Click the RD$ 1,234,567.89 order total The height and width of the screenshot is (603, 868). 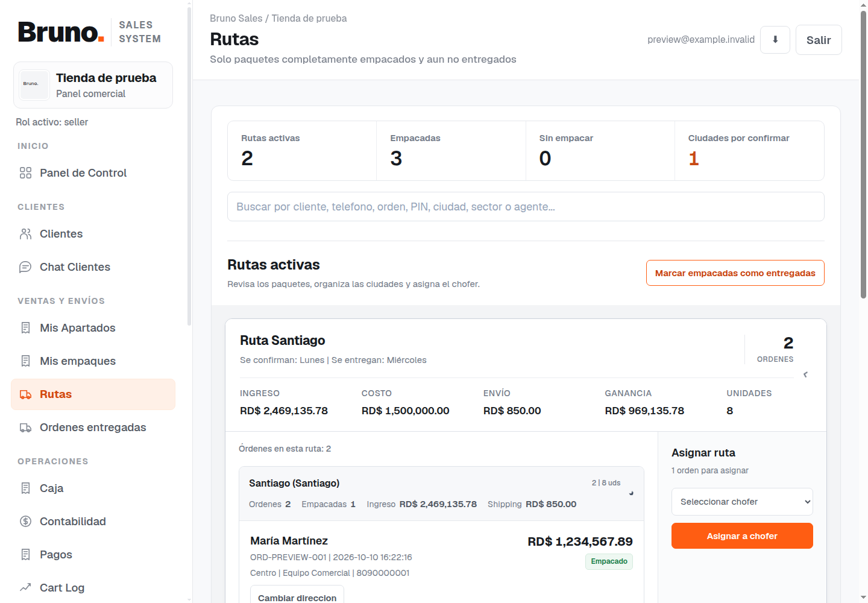[x=580, y=541]
